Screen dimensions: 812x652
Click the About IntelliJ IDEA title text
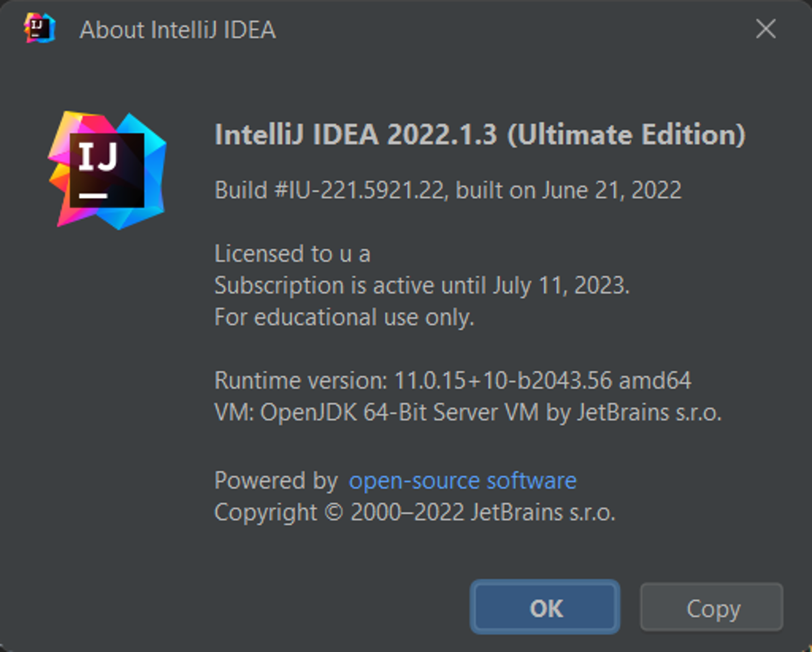tap(178, 30)
